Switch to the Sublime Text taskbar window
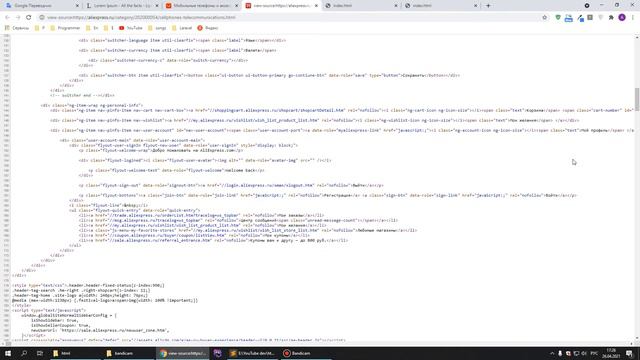Screen dimensions: 640x360 [x=253, y=353]
